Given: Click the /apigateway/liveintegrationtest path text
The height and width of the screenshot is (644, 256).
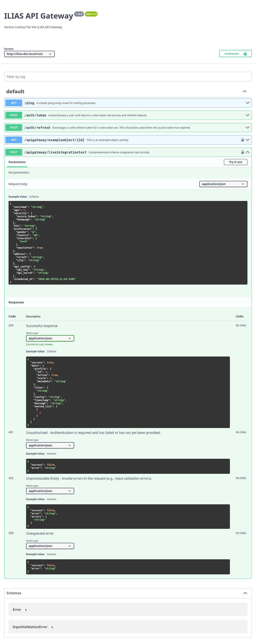Looking at the screenshot, I should tap(55, 152).
